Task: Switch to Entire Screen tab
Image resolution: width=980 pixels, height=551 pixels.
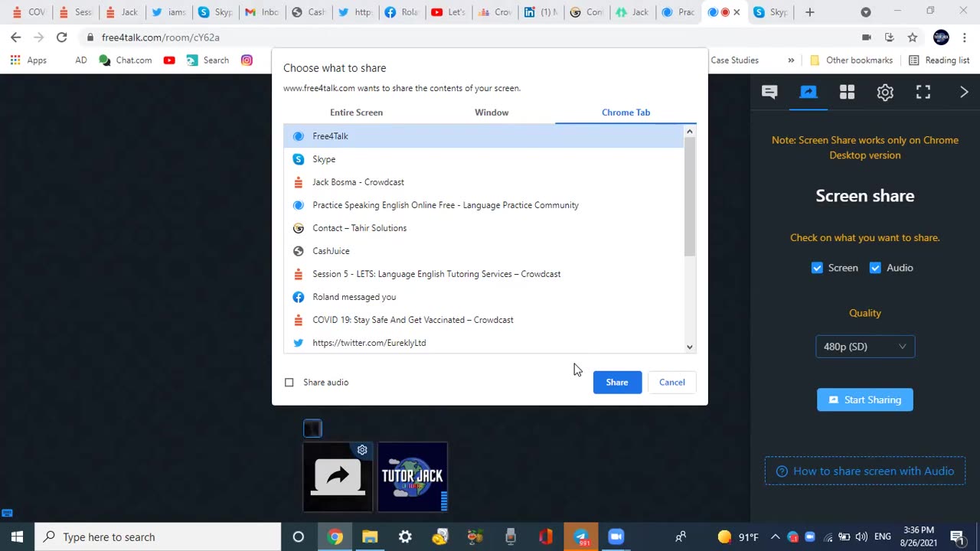Action: [x=356, y=112]
